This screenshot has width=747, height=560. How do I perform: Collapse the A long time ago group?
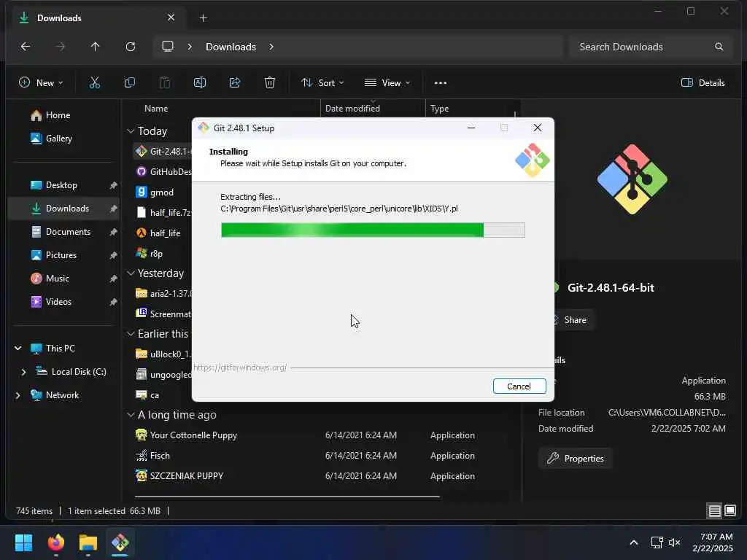click(x=131, y=415)
